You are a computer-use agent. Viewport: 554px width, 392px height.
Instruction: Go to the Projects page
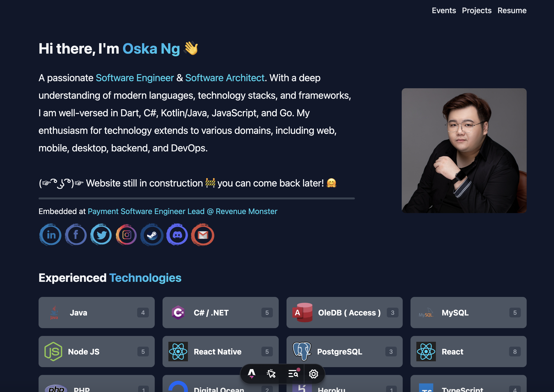click(477, 10)
